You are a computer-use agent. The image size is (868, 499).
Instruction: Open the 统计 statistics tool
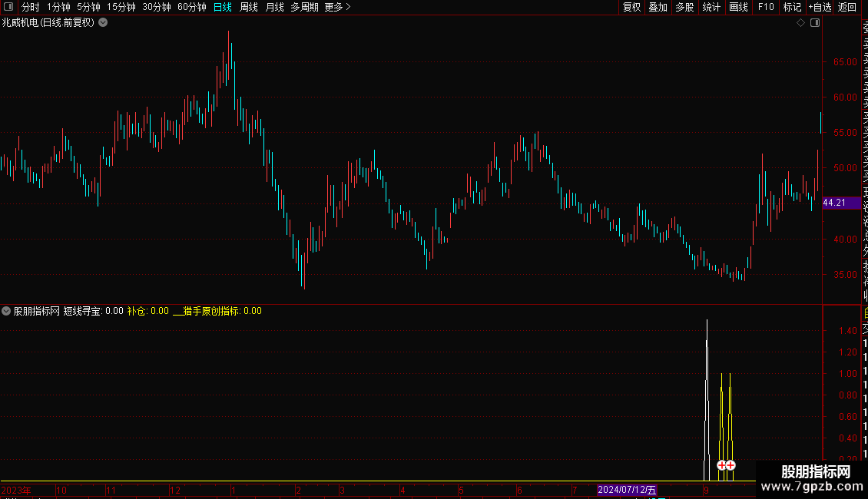click(x=711, y=7)
